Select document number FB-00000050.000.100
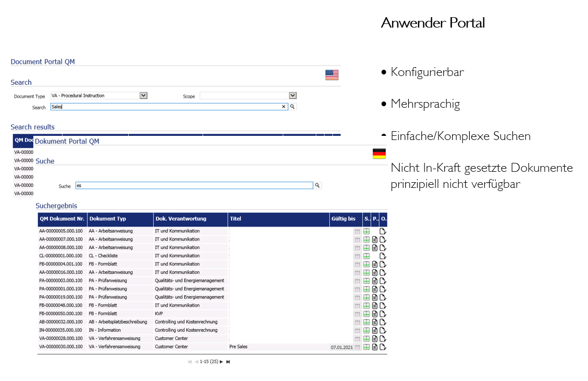This screenshot has width=588, height=381. pyautogui.click(x=61, y=313)
